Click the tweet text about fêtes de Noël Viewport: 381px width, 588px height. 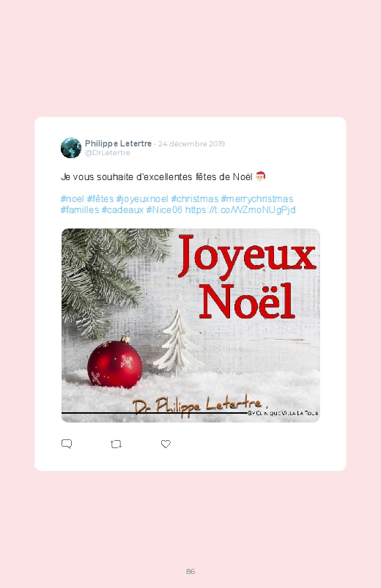pos(157,176)
